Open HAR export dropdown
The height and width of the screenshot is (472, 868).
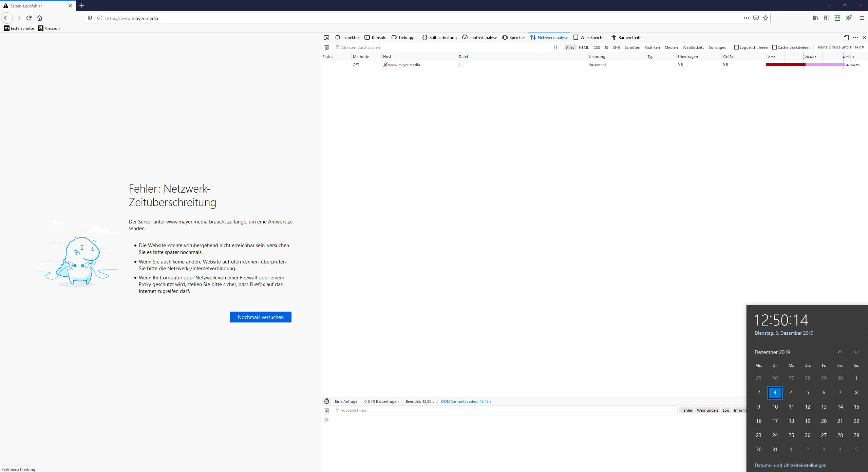pyautogui.click(x=858, y=47)
